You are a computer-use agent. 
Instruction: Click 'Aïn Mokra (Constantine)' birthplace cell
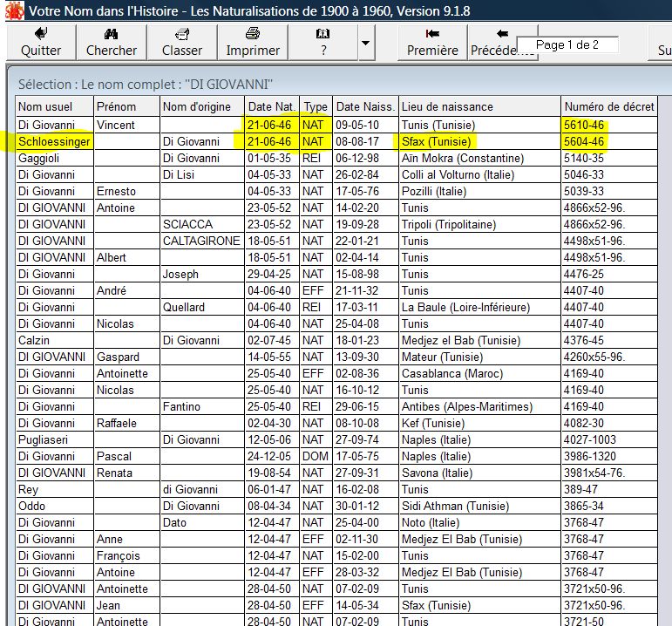(479, 158)
